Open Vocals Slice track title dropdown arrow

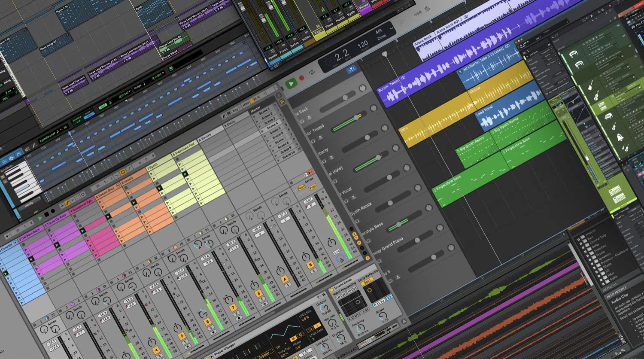[119, 186]
